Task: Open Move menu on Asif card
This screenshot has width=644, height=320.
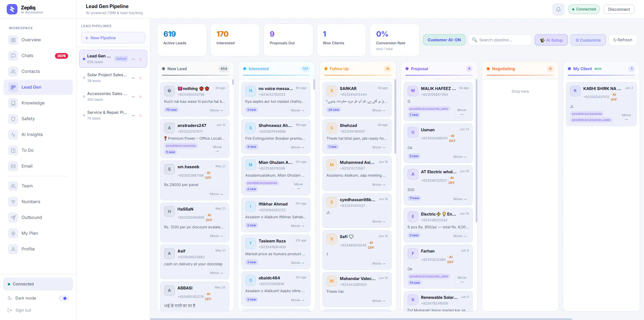Action: click(x=216, y=273)
